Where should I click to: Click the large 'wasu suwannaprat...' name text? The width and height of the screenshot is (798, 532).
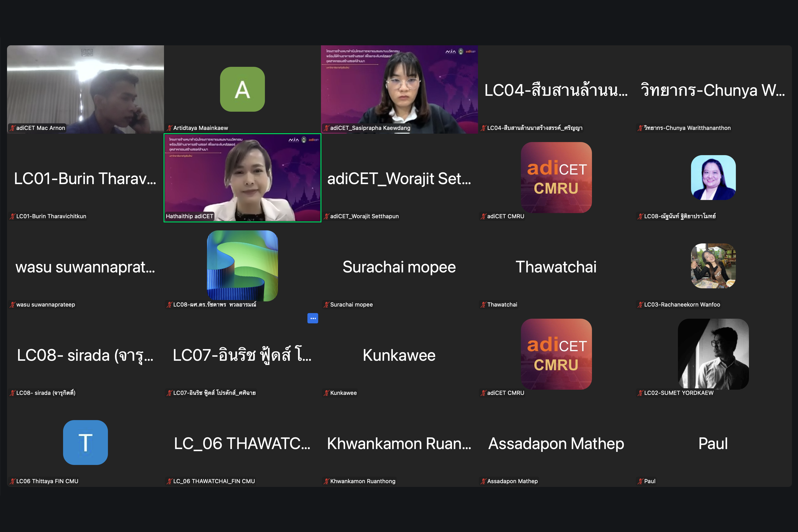(85, 267)
